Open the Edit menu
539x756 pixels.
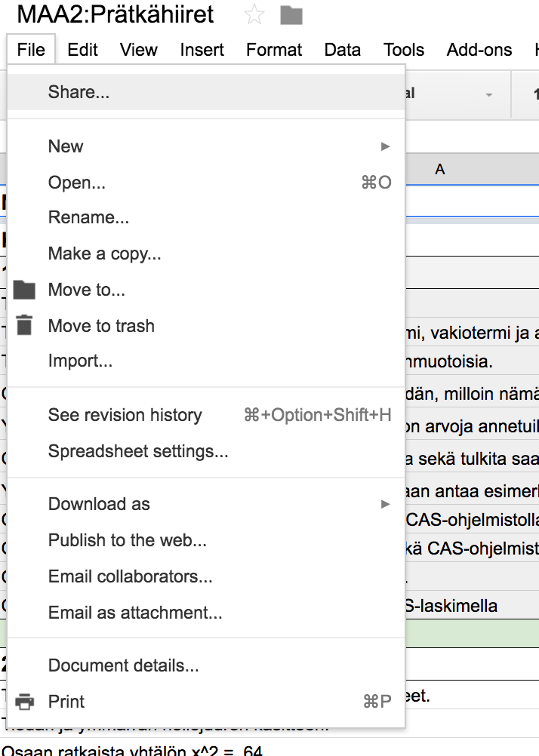click(x=82, y=50)
